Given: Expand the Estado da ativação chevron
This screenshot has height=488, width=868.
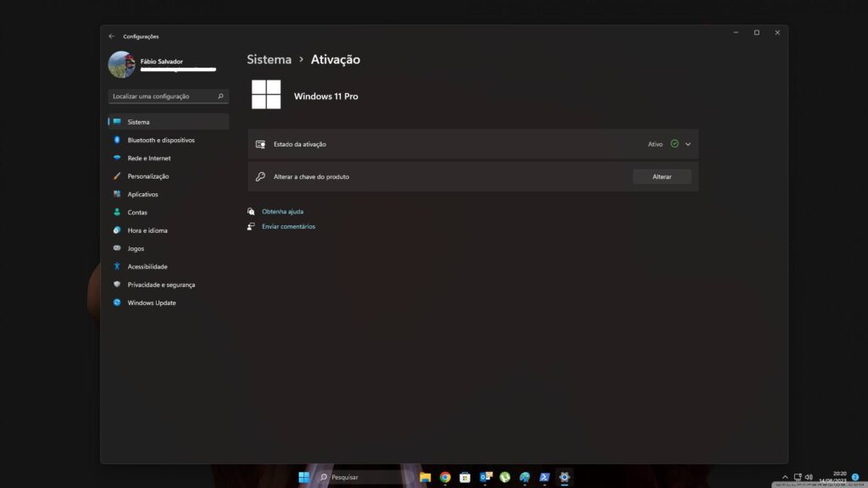Looking at the screenshot, I should pos(688,144).
